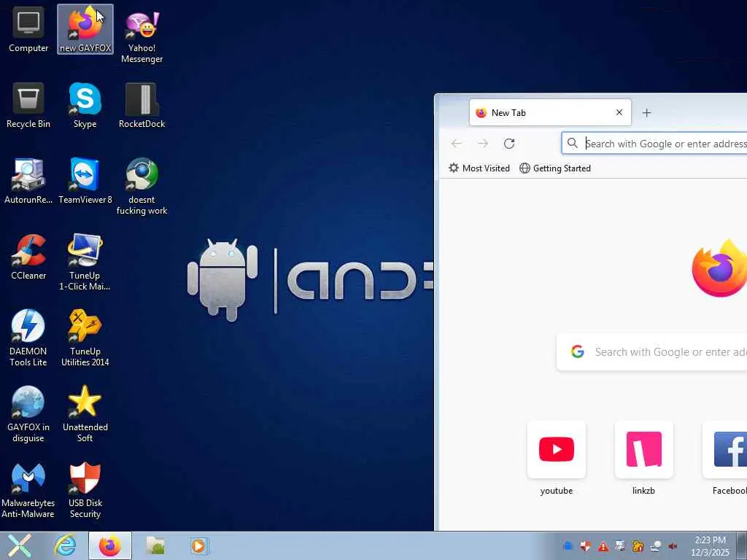Click the Google search box on the new tab page
Viewport: 747px width, 560px height.
tap(651, 352)
